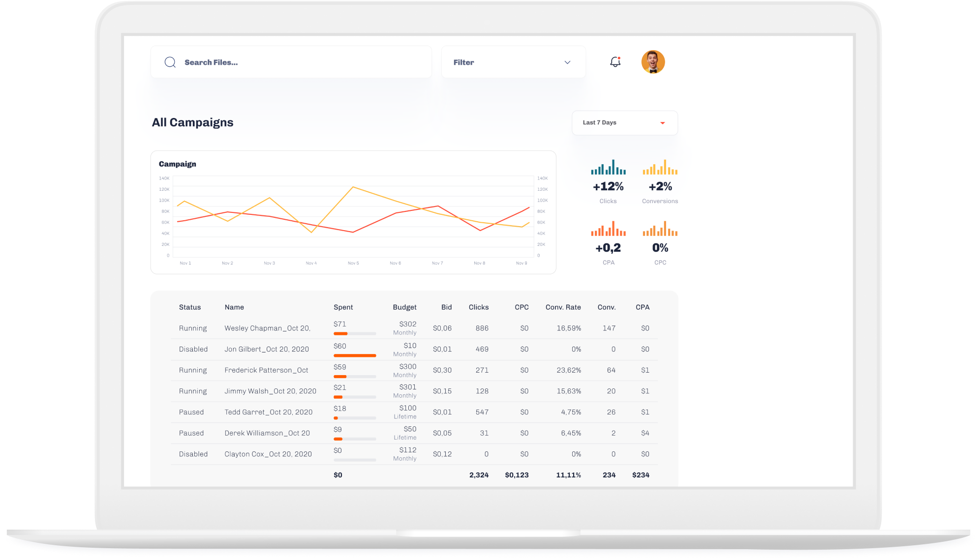The image size is (980, 560).
Task: Click Jon Gilbert $60 spent progress bar
Action: 355,355
